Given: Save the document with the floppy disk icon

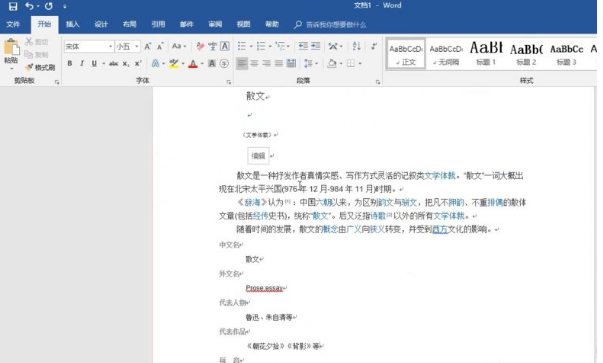Looking at the screenshot, I should point(13,6).
